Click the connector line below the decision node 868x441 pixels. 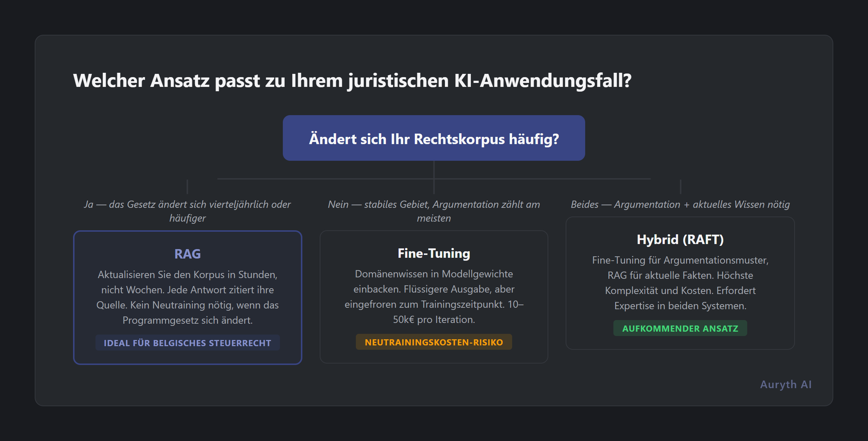pos(434,170)
